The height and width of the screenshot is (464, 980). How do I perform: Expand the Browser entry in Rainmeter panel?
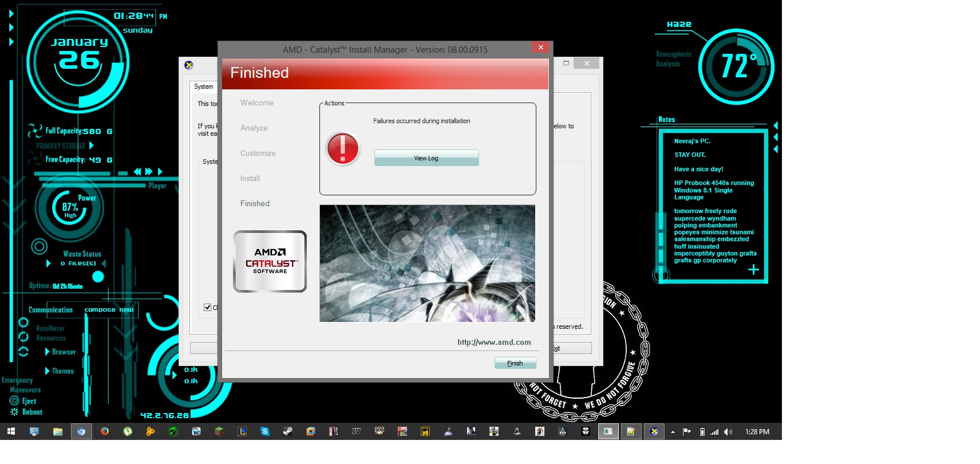pos(60,352)
